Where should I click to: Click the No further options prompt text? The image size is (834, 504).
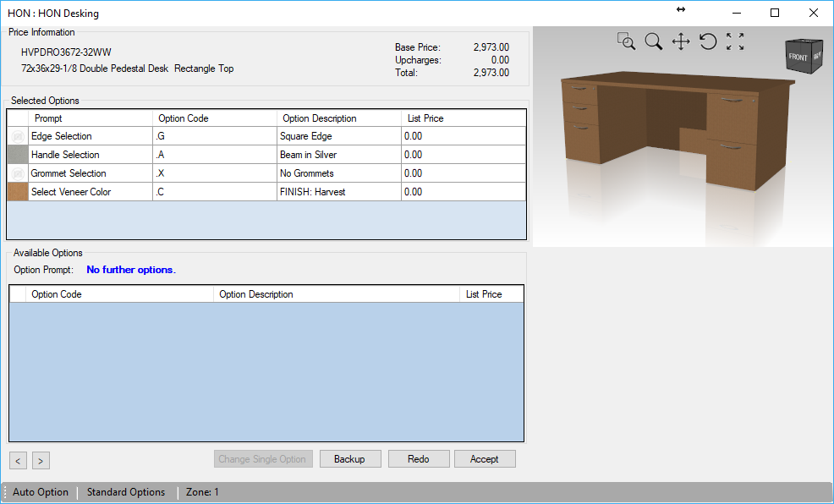coord(131,270)
